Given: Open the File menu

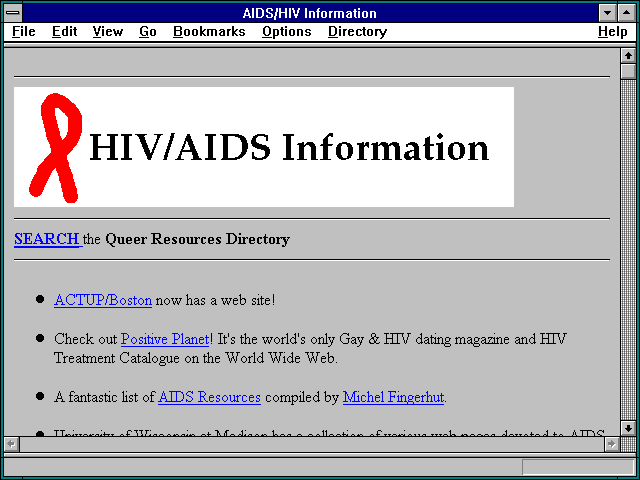Looking at the screenshot, I should (x=24, y=32).
